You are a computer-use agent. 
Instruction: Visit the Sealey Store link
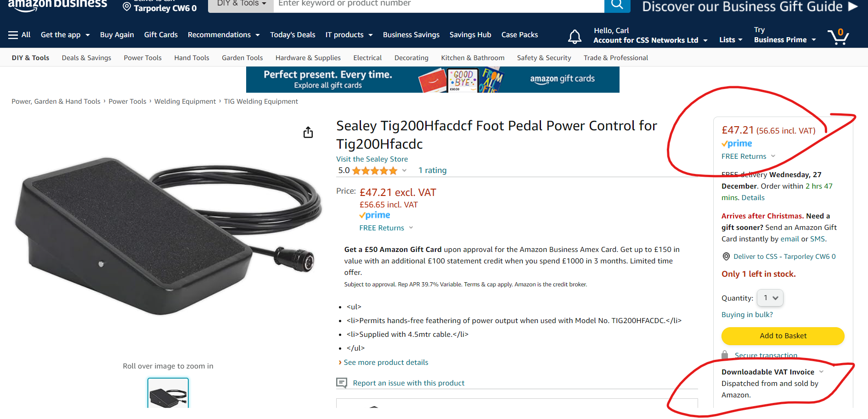372,159
